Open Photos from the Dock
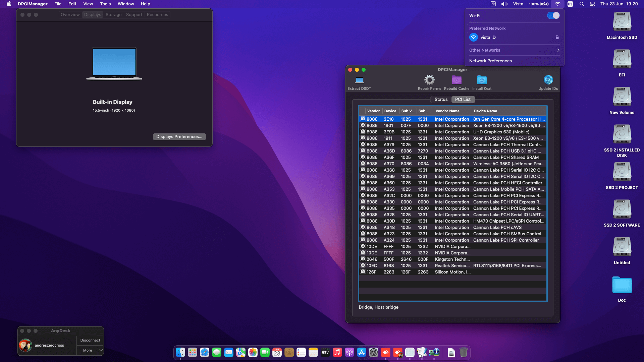The image size is (644, 362). [253, 352]
